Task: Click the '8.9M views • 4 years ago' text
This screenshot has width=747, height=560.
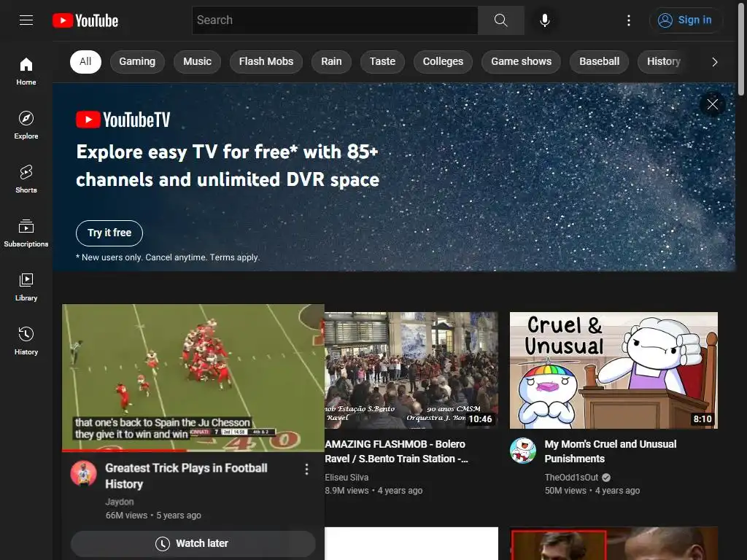Action: click(373, 491)
